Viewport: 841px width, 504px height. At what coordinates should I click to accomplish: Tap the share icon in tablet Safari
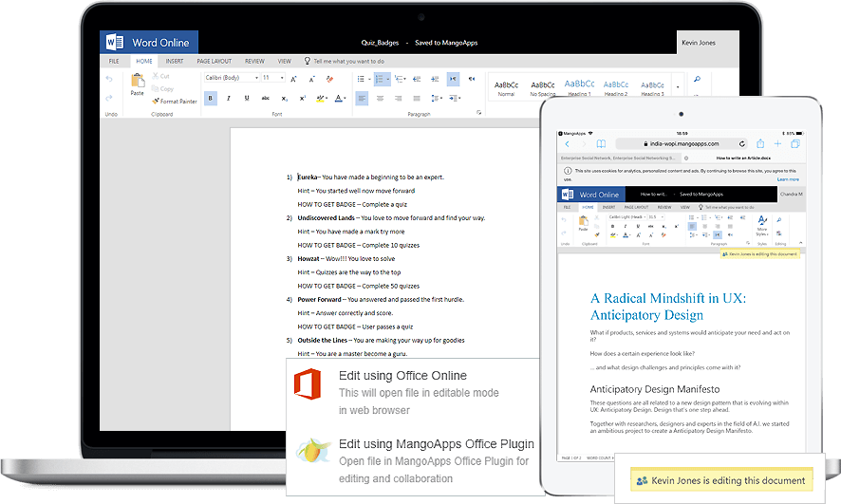760,143
